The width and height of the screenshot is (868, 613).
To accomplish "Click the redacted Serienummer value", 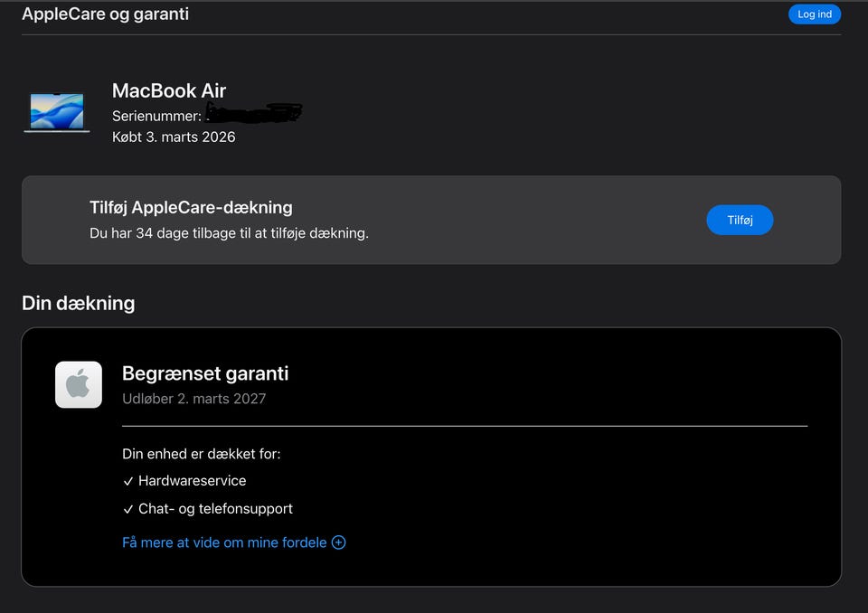I will coord(253,114).
